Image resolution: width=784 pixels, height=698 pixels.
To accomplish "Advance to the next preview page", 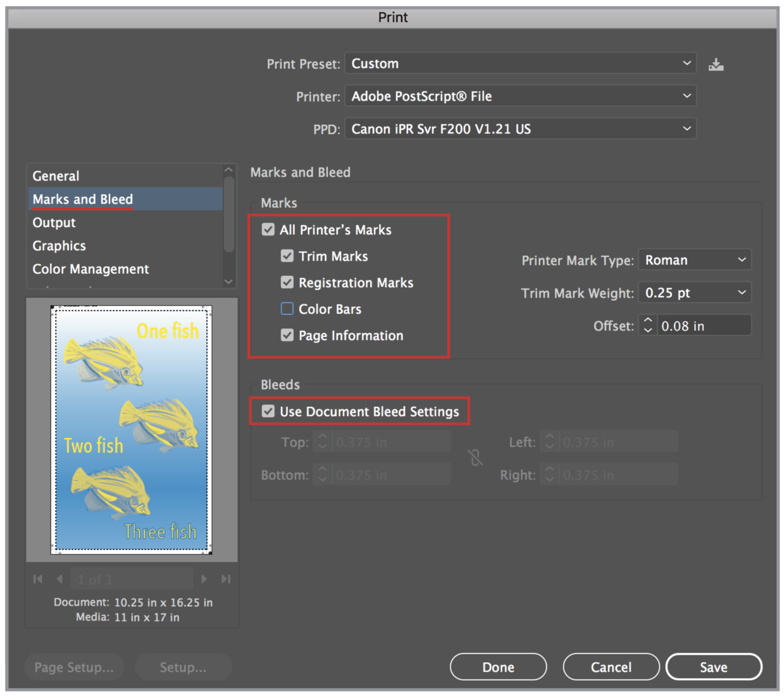I will point(204,579).
